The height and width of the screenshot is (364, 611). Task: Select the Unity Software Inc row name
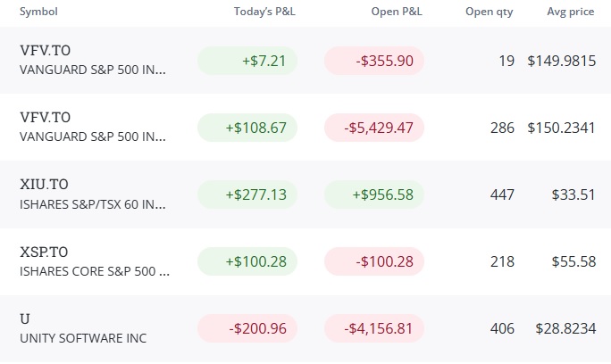[x=83, y=338]
